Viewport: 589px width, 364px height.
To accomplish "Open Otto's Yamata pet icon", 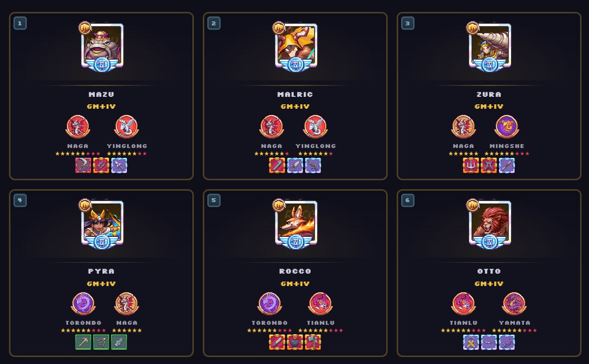I will click(514, 303).
